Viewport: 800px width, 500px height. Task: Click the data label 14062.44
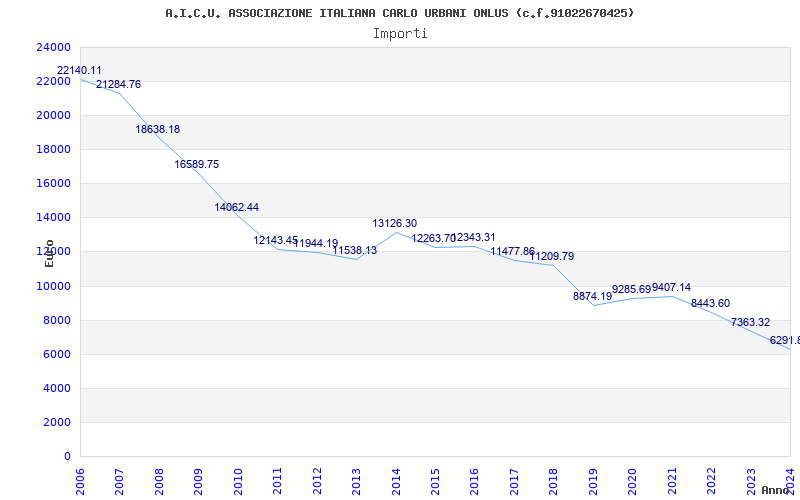(237, 208)
